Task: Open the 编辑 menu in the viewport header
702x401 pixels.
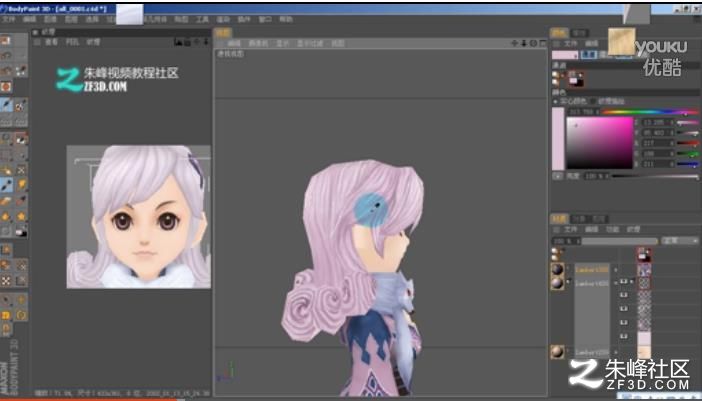Action: [234, 43]
